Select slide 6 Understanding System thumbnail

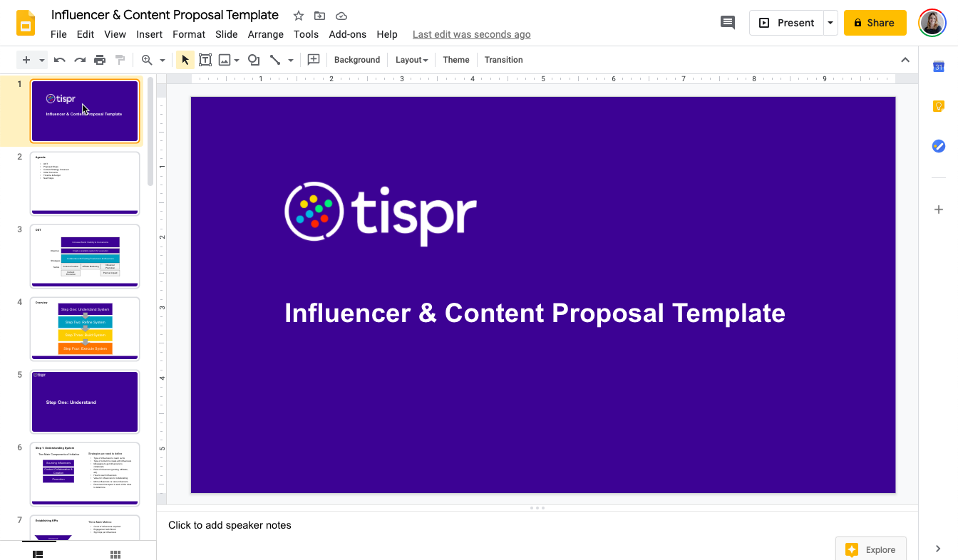click(85, 474)
